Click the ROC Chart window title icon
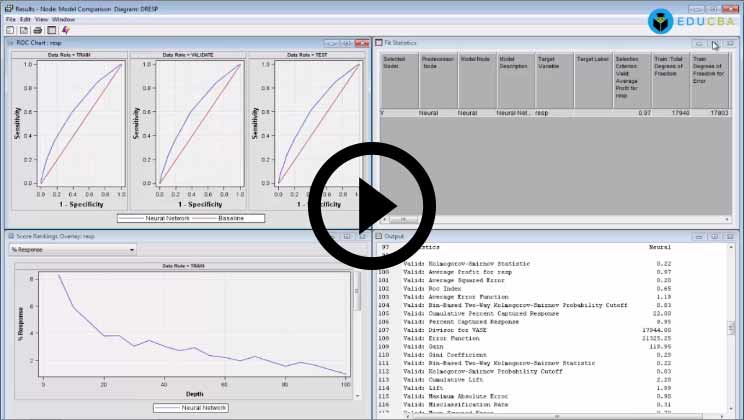This screenshot has height=420, width=744. pos(13,43)
